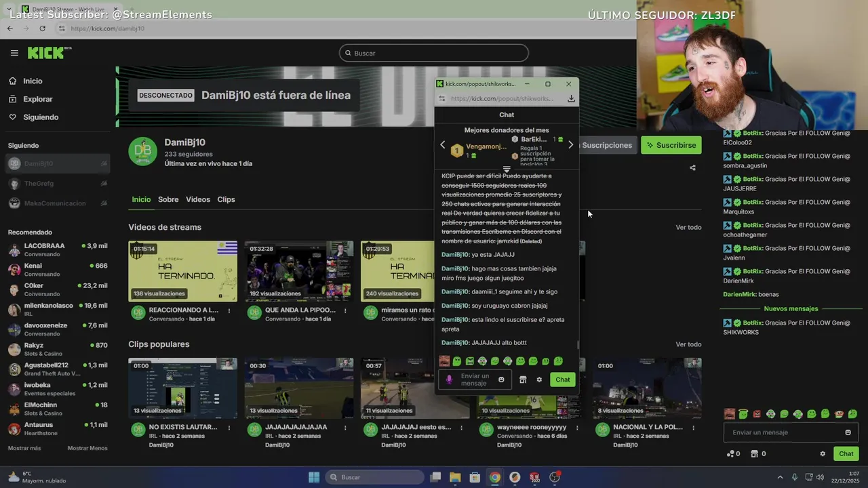Toggle notification bell for DamiBj10
The width and height of the screenshot is (868, 488).
click(x=104, y=163)
